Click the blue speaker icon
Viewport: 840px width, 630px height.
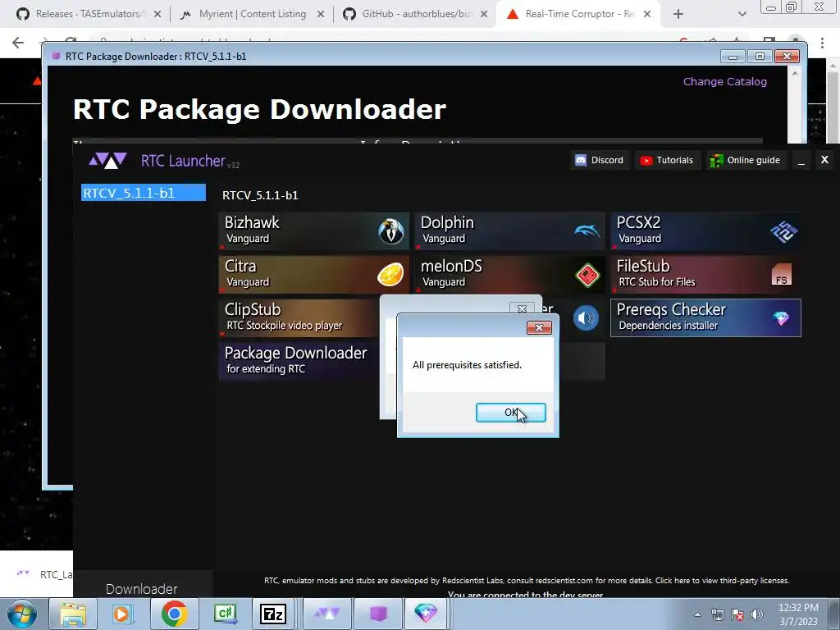point(586,318)
